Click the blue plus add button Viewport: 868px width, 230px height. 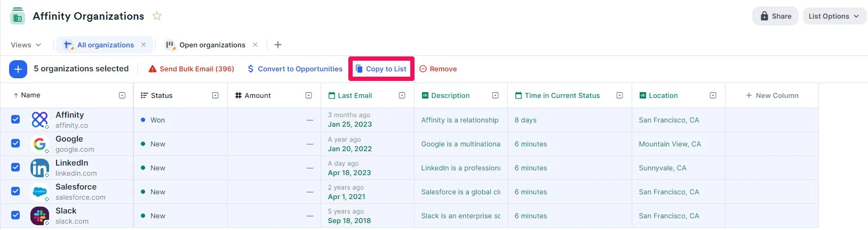click(18, 69)
